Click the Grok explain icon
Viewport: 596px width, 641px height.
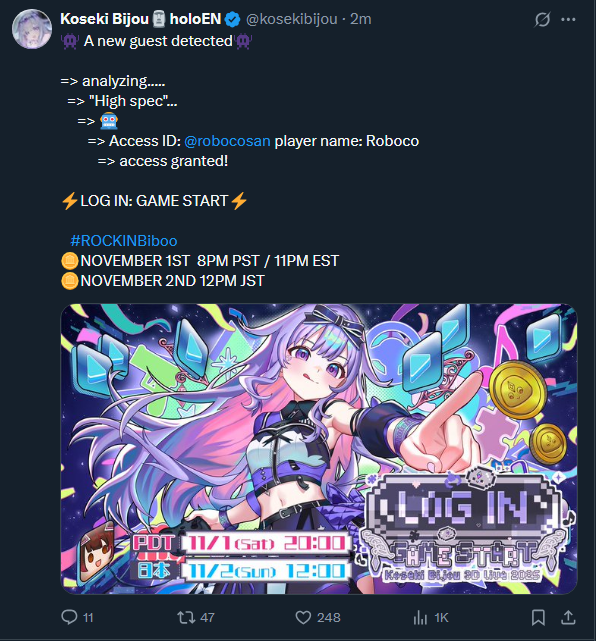click(542, 19)
